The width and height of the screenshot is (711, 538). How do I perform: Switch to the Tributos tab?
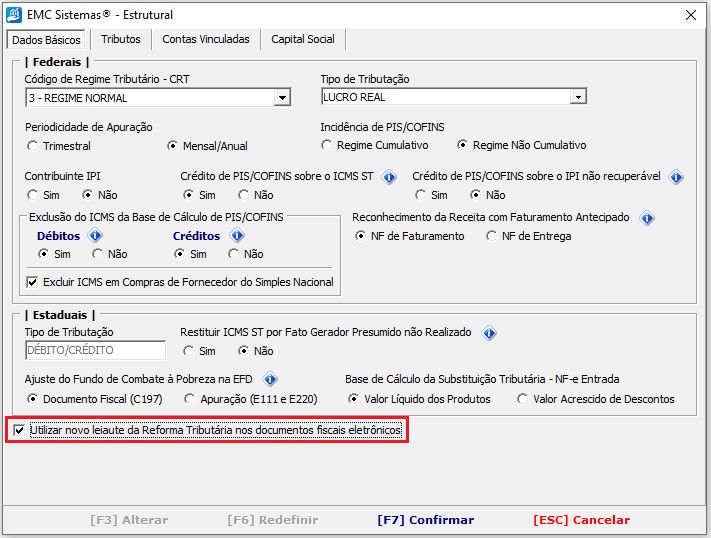121,39
